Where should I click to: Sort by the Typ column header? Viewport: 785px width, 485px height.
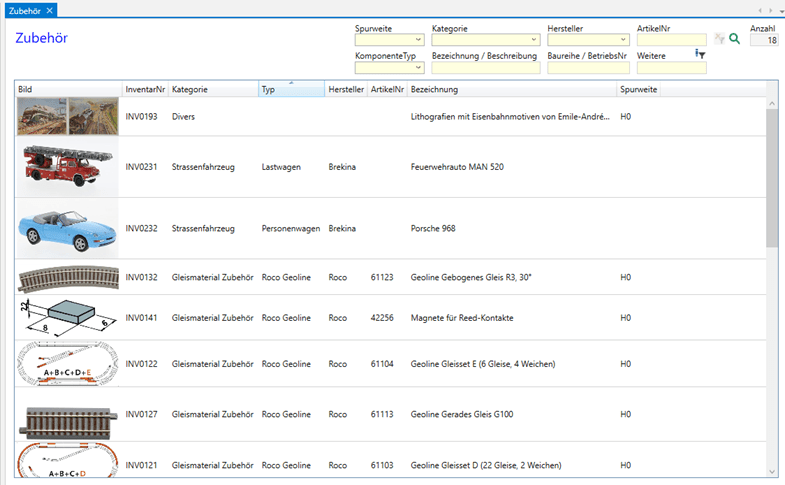tap(290, 90)
